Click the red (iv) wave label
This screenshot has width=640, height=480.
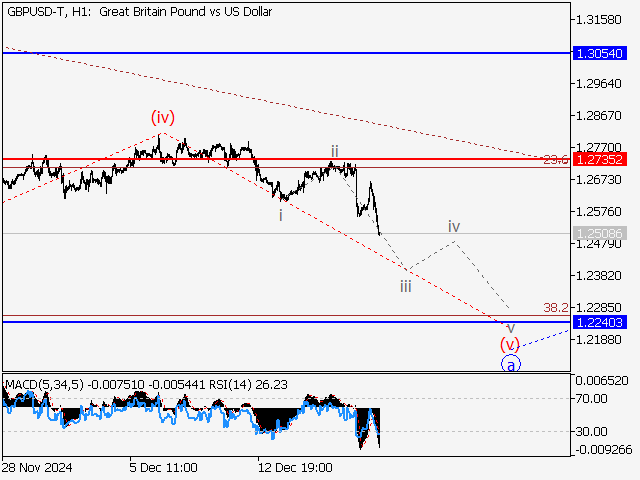pyautogui.click(x=164, y=117)
